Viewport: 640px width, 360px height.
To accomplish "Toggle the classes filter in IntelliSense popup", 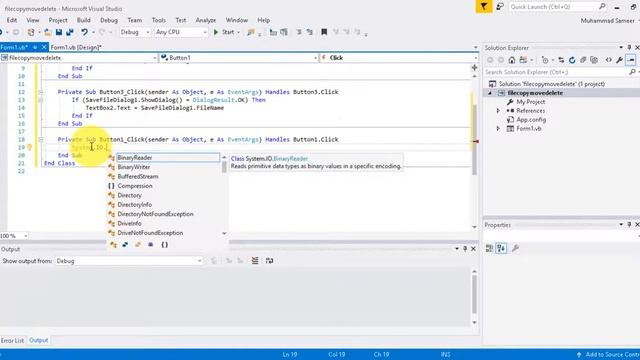I will pyautogui.click(x=113, y=244).
